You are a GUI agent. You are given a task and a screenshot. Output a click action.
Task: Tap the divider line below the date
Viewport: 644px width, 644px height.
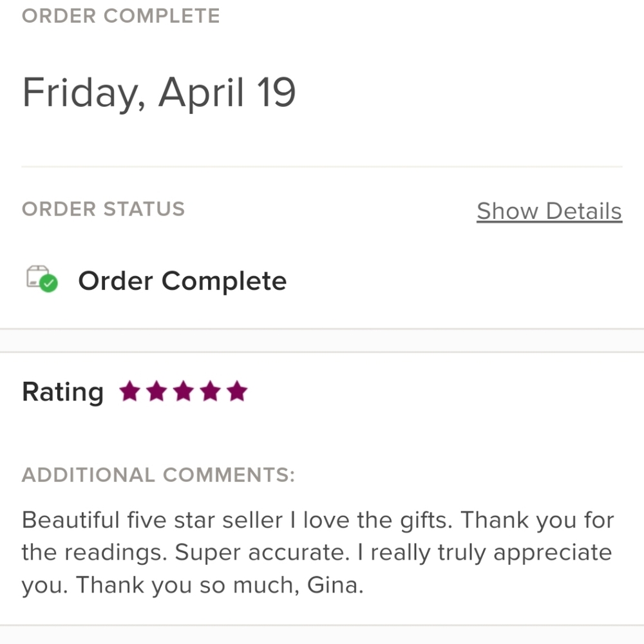tap(322, 167)
